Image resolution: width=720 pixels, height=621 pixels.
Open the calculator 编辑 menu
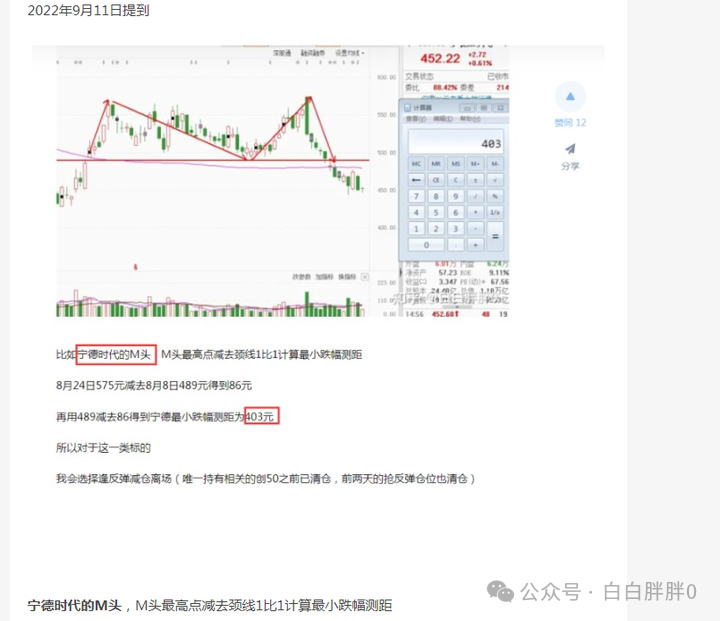click(443, 119)
